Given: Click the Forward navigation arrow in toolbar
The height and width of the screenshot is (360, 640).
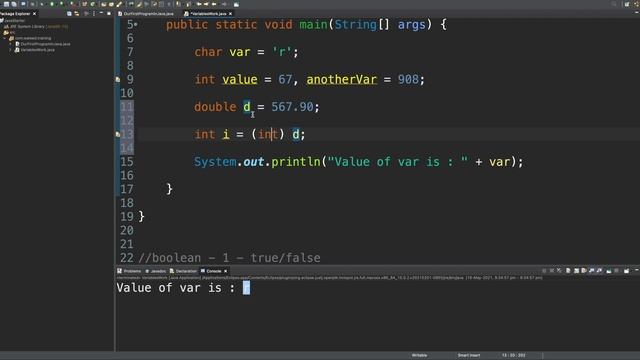Looking at the screenshot, I should coord(224,4).
